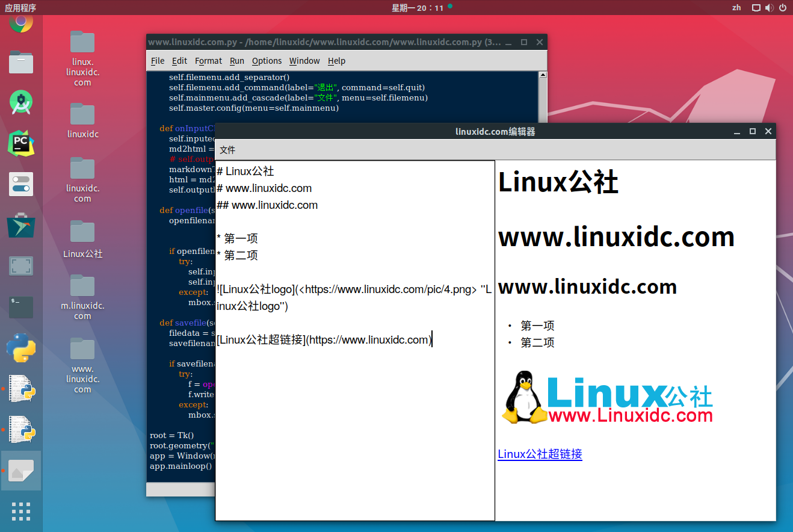
Task: Select the first Python file window icon in dock
Action: [x=21, y=389]
